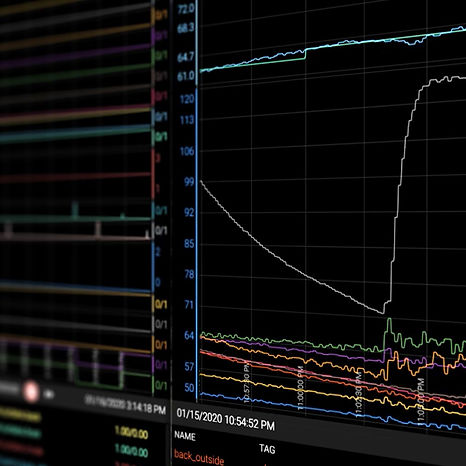This screenshot has height=466, width=466.
Task: Click the 50 axis label
Action: (x=189, y=388)
